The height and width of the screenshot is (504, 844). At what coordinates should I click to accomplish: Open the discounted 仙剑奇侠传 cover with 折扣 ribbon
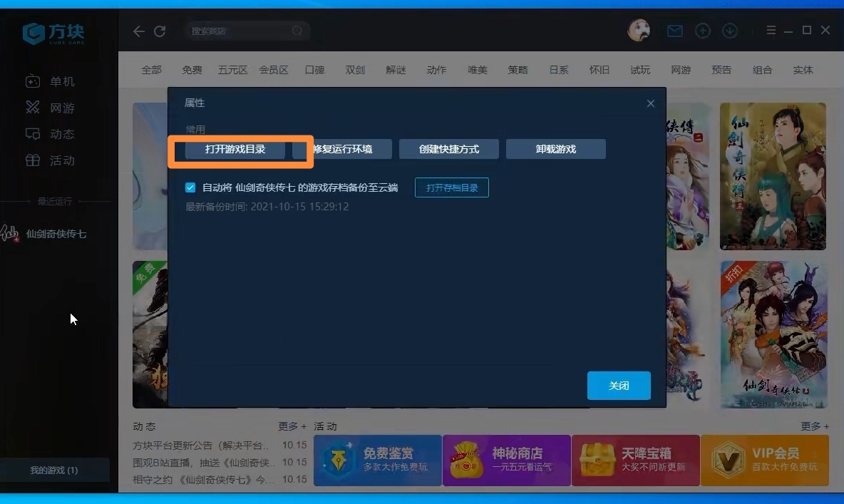pos(773,334)
